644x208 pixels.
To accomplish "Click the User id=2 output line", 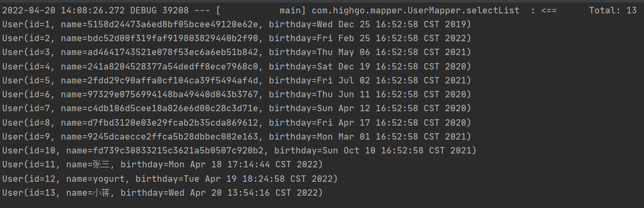I will [x=236, y=38].
